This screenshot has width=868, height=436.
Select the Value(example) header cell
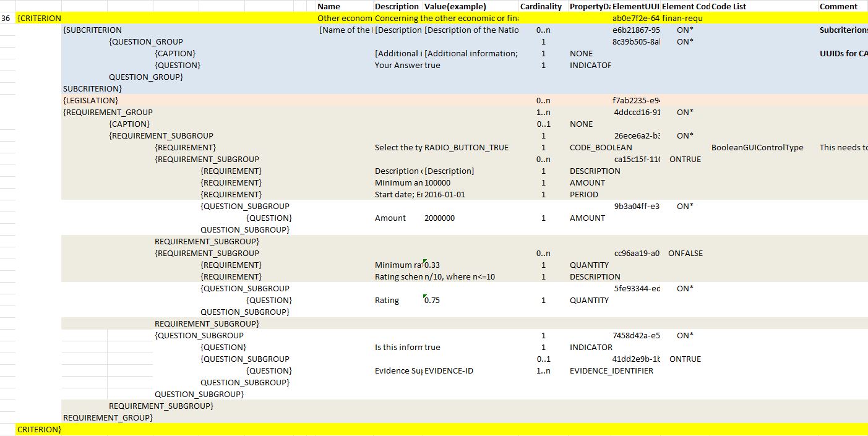pyautogui.click(x=470, y=6)
